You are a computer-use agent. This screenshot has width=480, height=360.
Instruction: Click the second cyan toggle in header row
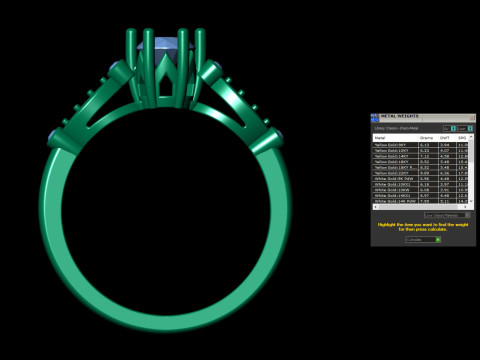[470, 128]
